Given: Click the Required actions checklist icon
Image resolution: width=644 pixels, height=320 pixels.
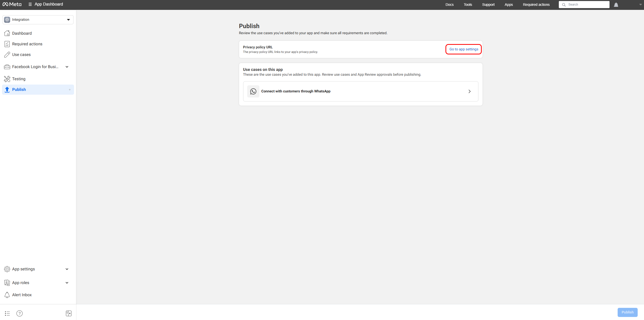Looking at the screenshot, I should pyautogui.click(x=7, y=44).
